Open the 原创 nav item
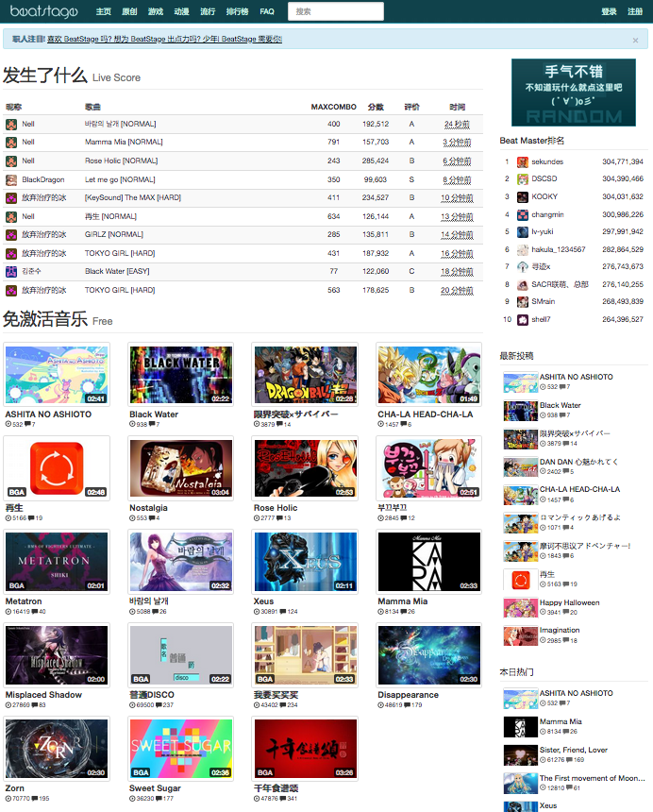Screen dimensions: 653x812 click(x=129, y=11)
